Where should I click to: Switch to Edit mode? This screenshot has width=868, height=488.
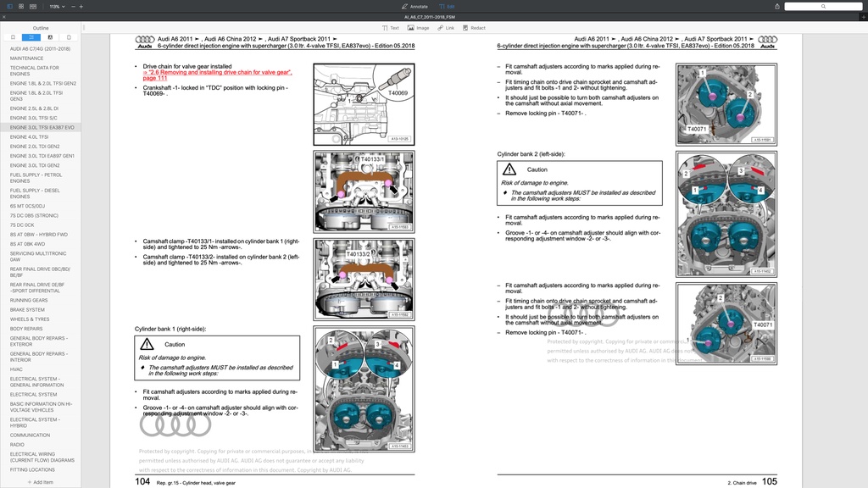coord(447,7)
